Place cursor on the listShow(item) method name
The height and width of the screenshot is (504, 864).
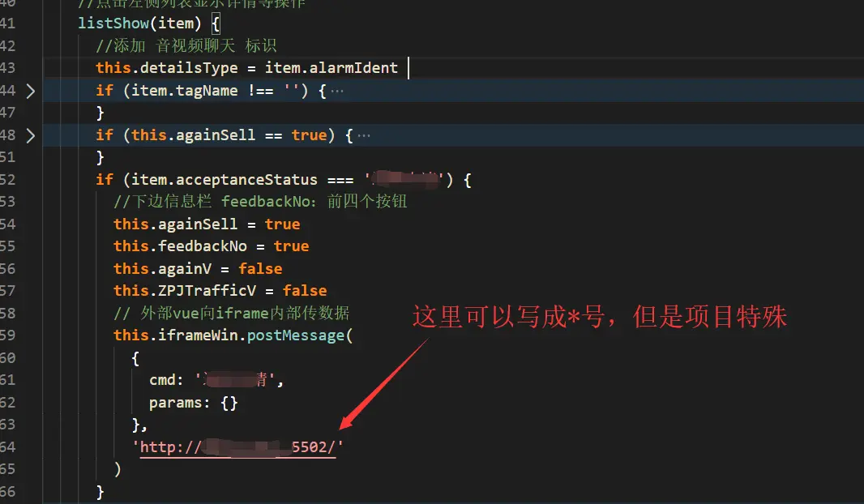tap(113, 23)
